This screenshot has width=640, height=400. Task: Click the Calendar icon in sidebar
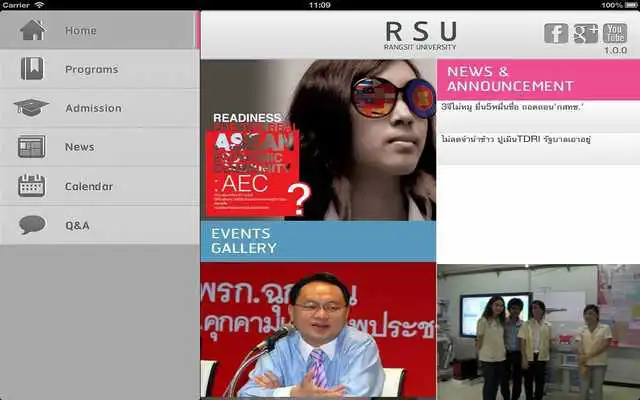coord(32,186)
